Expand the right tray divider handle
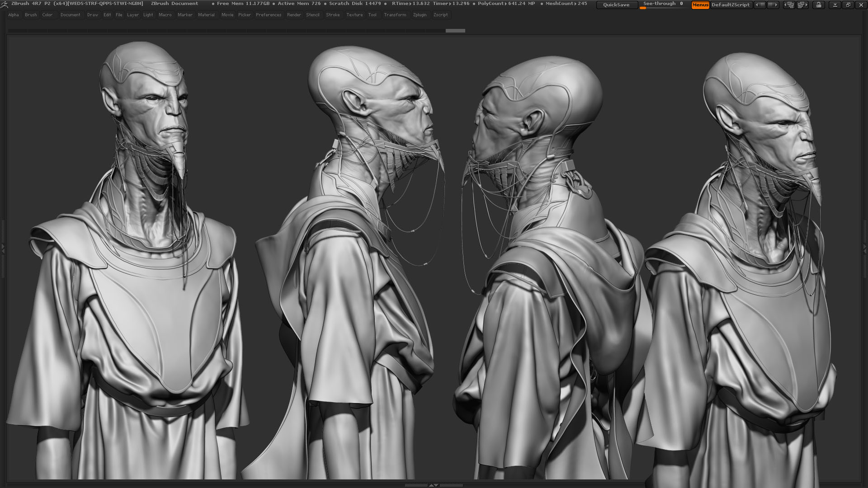The width and height of the screenshot is (868, 488). tap(865, 249)
